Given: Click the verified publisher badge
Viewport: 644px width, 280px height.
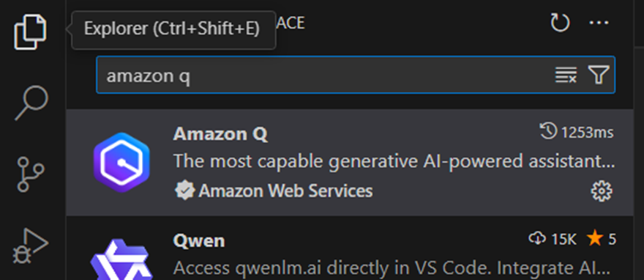Looking at the screenshot, I should 184,191.
